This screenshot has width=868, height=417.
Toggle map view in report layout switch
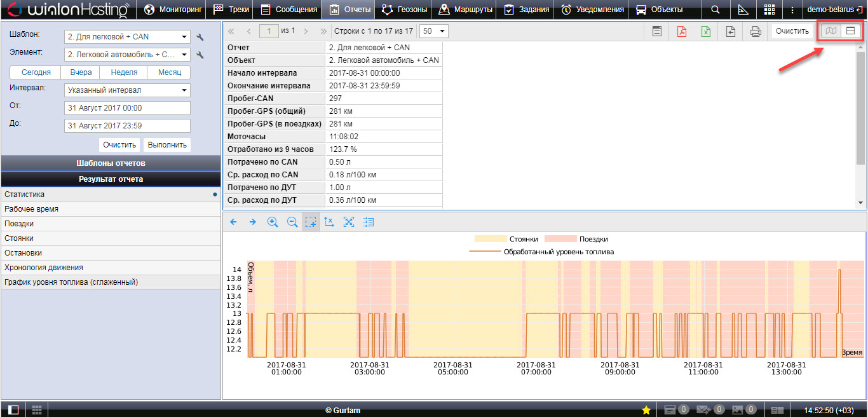831,31
